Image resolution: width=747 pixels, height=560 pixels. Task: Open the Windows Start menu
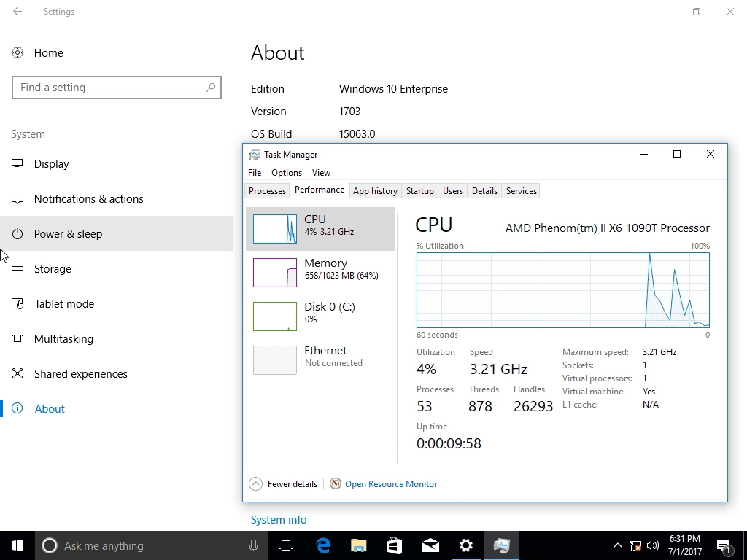(18, 545)
